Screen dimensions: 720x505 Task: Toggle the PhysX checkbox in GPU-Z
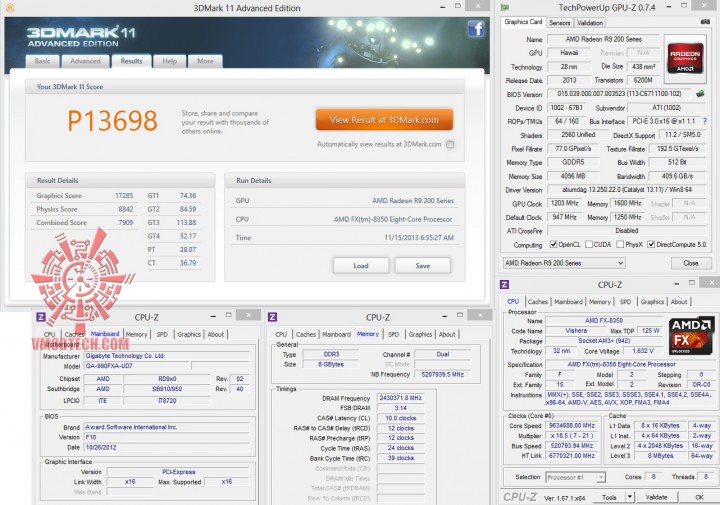pos(620,244)
